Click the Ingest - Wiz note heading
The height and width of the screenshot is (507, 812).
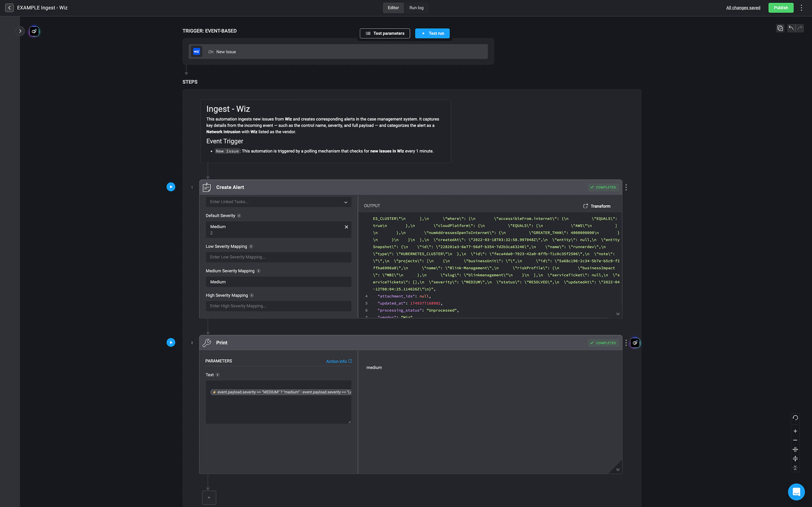[x=228, y=109]
